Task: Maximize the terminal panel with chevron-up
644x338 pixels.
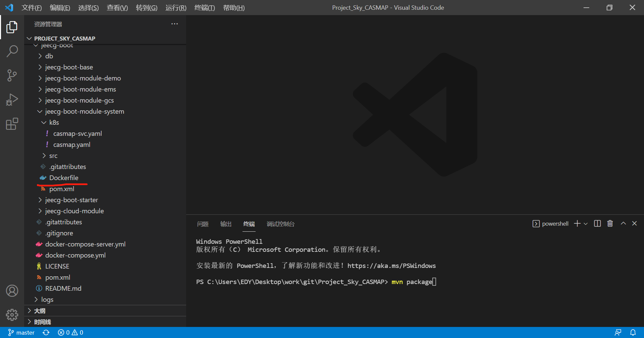Action: pos(623,224)
